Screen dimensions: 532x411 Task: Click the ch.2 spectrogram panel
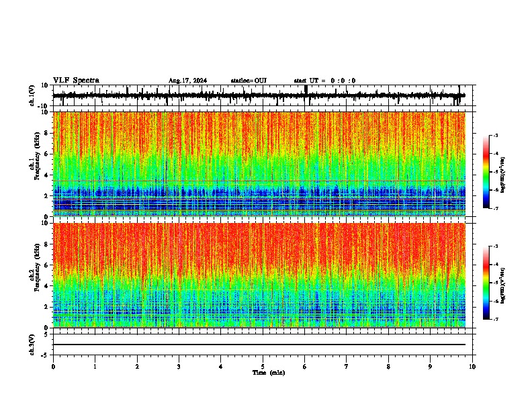coord(259,275)
